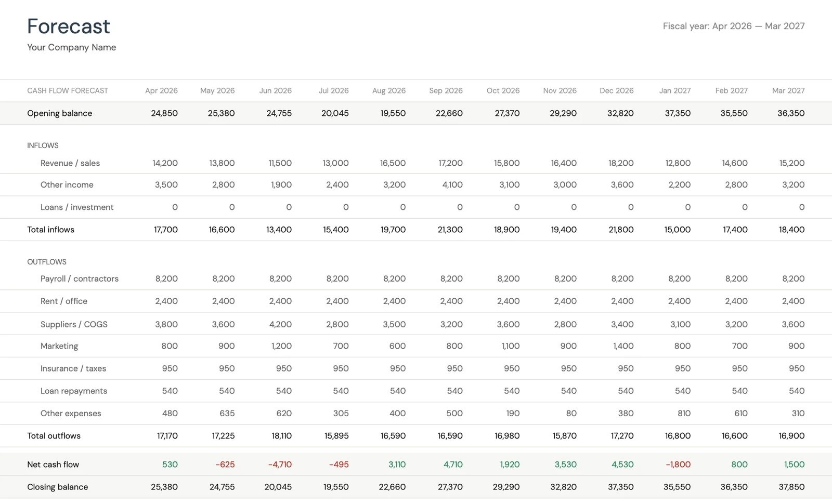Click the OUTFLOWS section header
Screen dimensions: 832x504
click(x=47, y=262)
